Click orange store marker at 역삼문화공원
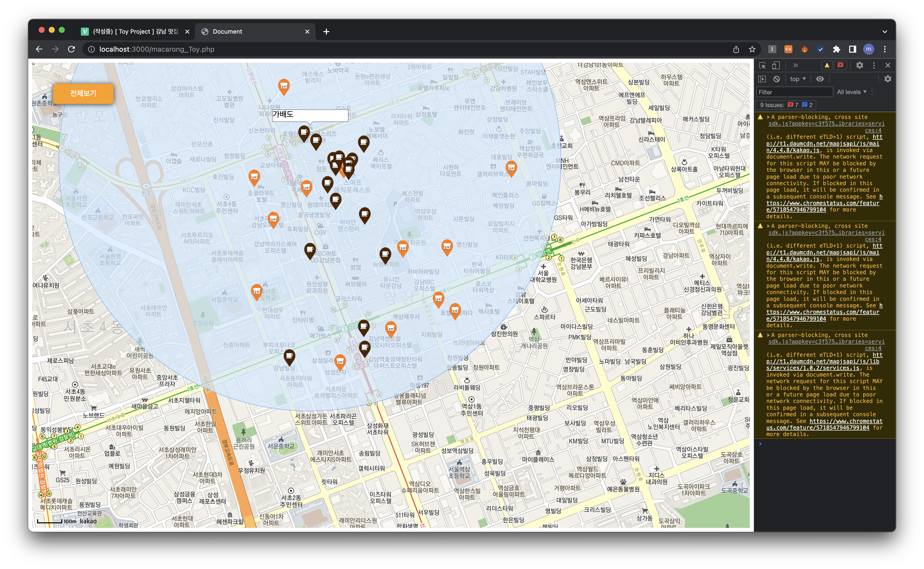Screen dimensions: 924x569 (402, 248)
